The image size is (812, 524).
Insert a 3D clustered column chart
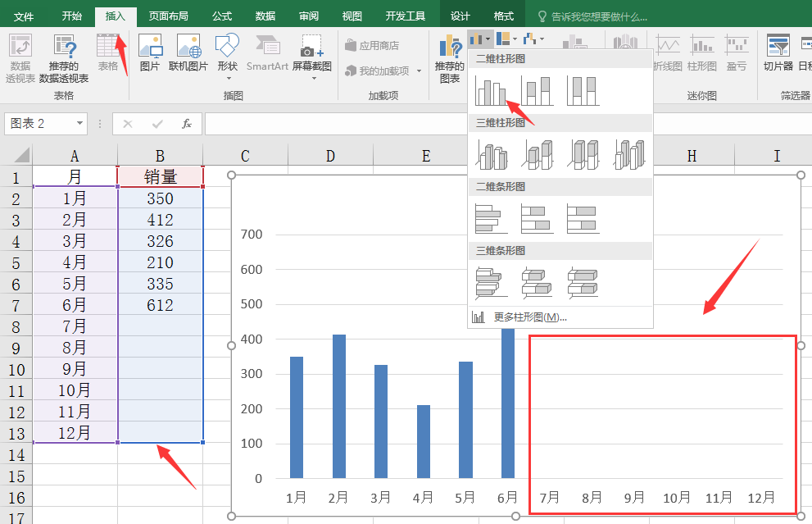pos(491,154)
